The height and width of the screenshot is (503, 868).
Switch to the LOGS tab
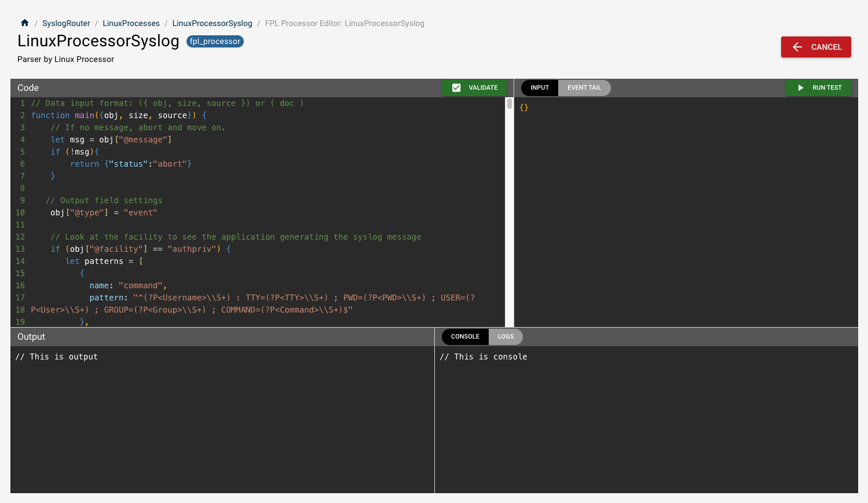tap(506, 337)
